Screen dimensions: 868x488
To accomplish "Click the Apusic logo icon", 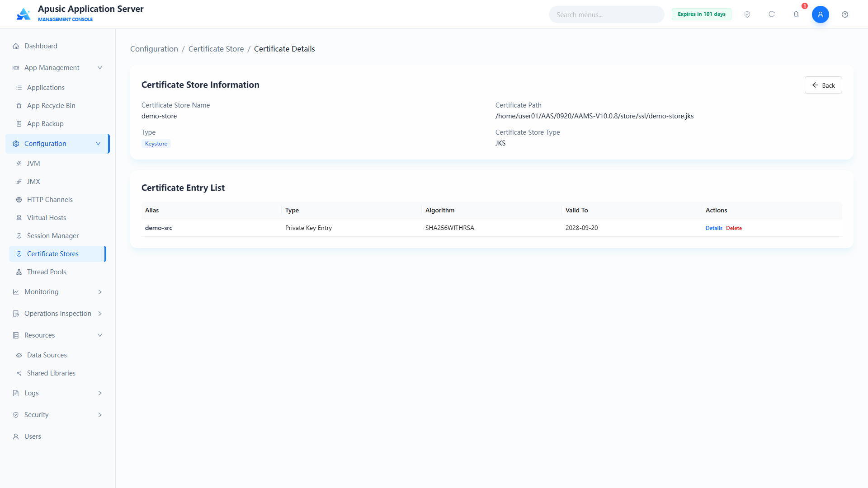I will [x=23, y=14].
